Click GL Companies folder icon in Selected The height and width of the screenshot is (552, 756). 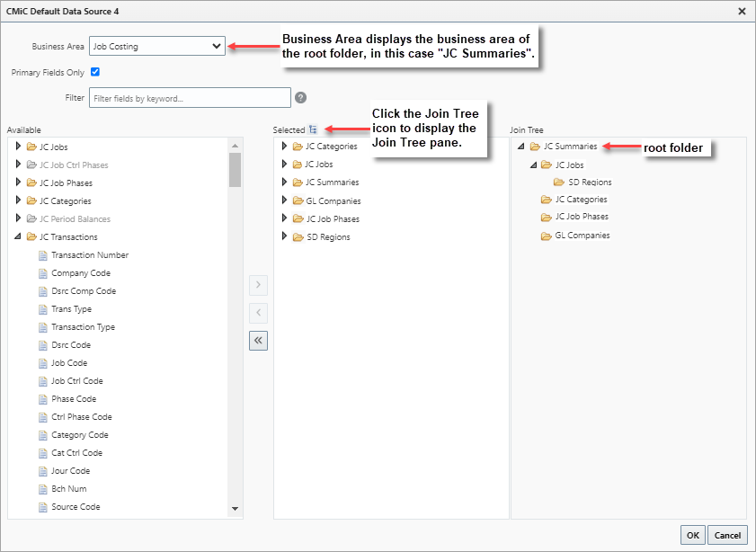coord(298,200)
